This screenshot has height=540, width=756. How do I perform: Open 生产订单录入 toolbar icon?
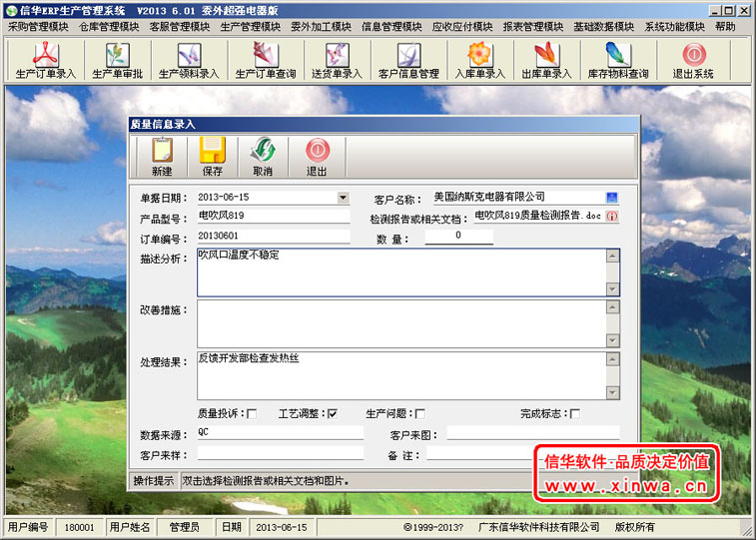coord(46,60)
